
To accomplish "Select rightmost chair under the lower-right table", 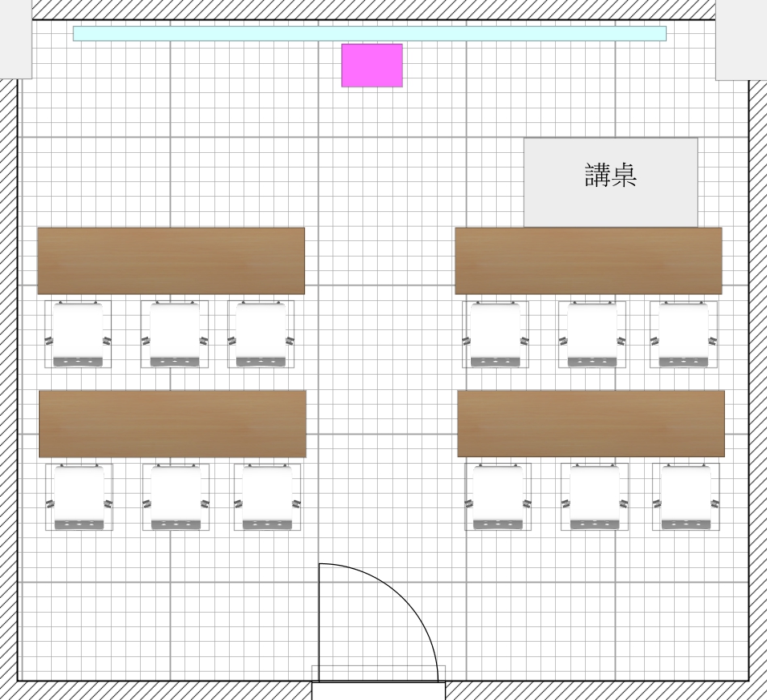I will click(686, 497).
